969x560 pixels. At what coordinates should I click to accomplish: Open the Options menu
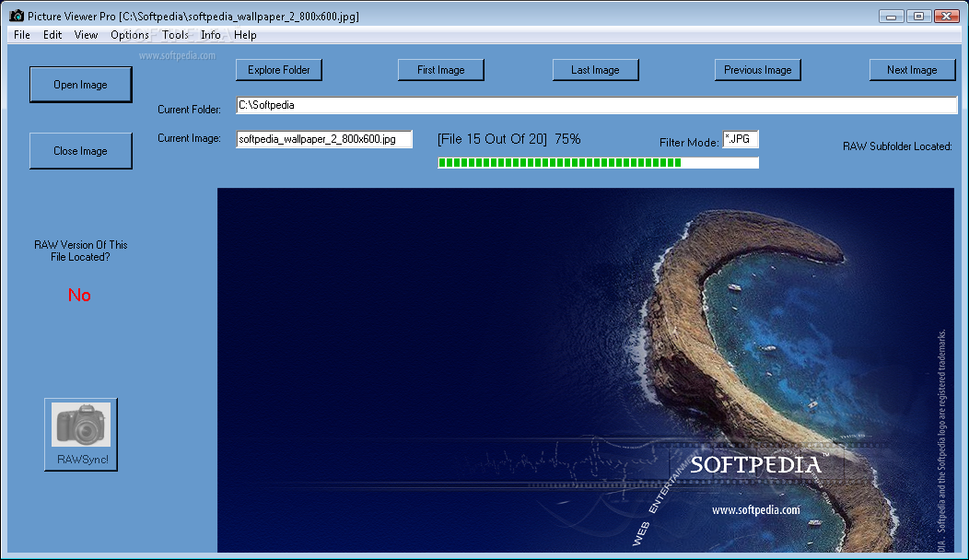click(130, 35)
